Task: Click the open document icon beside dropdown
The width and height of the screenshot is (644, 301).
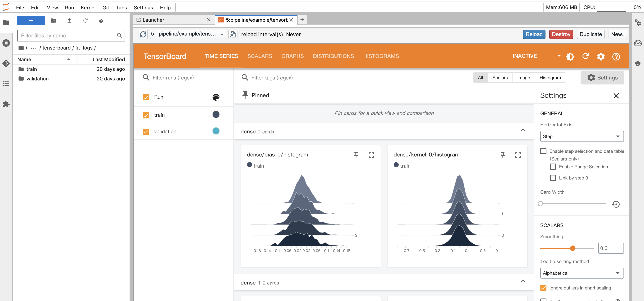Action: tap(232, 34)
